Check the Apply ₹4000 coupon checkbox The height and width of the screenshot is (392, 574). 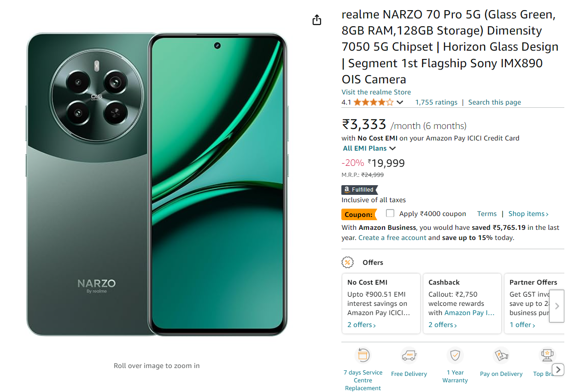pos(390,213)
